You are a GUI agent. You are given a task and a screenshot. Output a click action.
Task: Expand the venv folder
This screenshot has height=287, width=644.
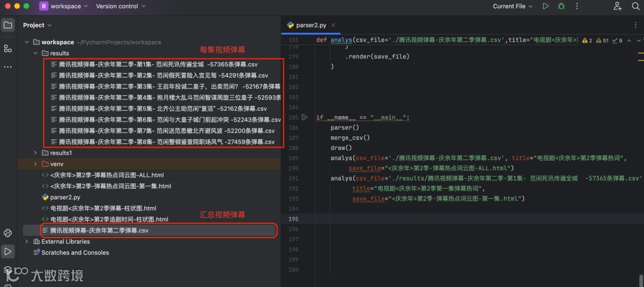(x=36, y=164)
